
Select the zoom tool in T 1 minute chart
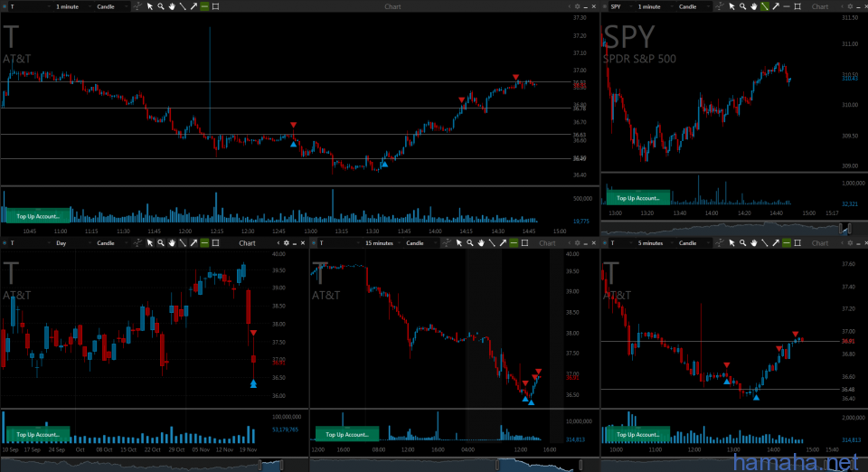161,6
